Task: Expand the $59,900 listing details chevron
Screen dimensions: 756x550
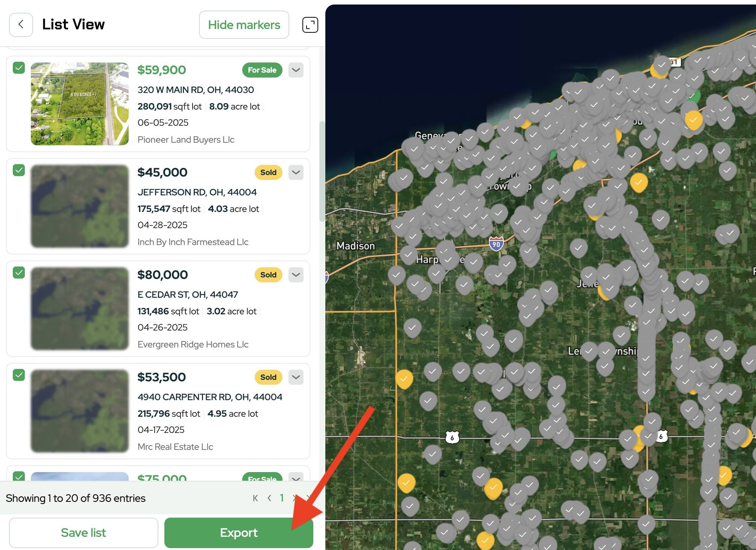Action: pyautogui.click(x=296, y=70)
